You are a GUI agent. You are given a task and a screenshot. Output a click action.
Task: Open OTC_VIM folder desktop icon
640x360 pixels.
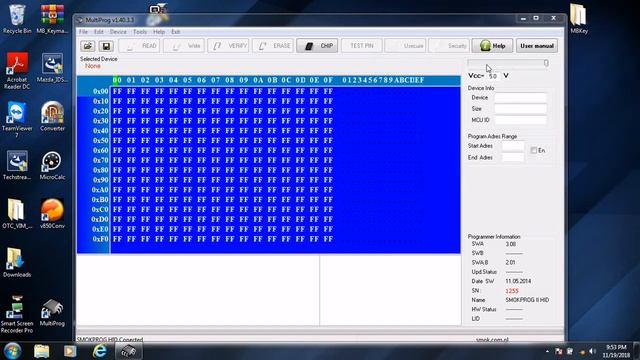[x=17, y=213]
